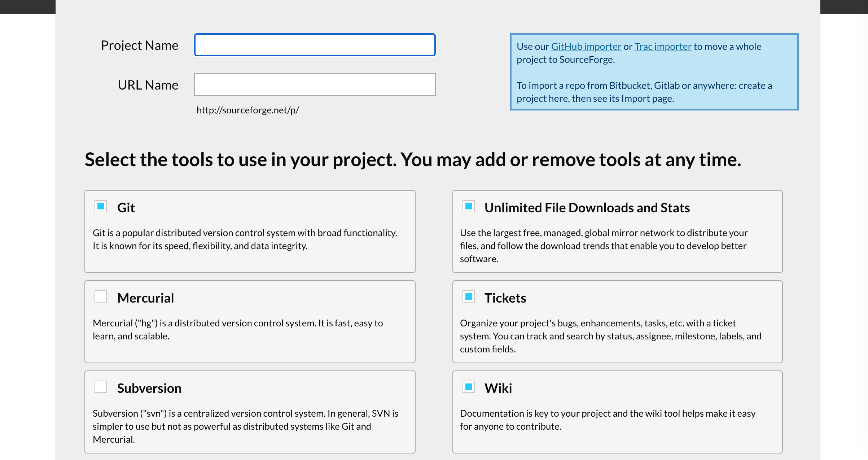This screenshot has width=868, height=460.
Task: Click the Git heading label
Action: [x=126, y=208]
